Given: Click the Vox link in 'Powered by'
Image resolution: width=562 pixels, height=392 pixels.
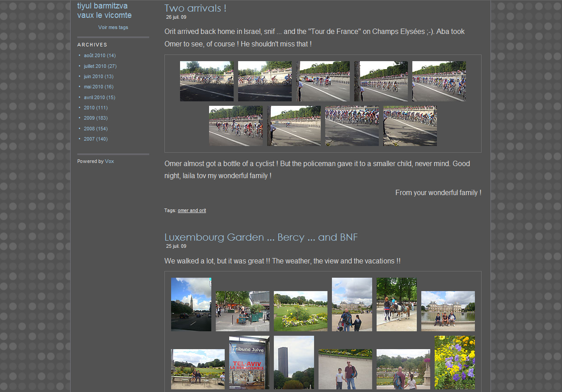Looking at the screenshot, I should click(x=109, y=161).
